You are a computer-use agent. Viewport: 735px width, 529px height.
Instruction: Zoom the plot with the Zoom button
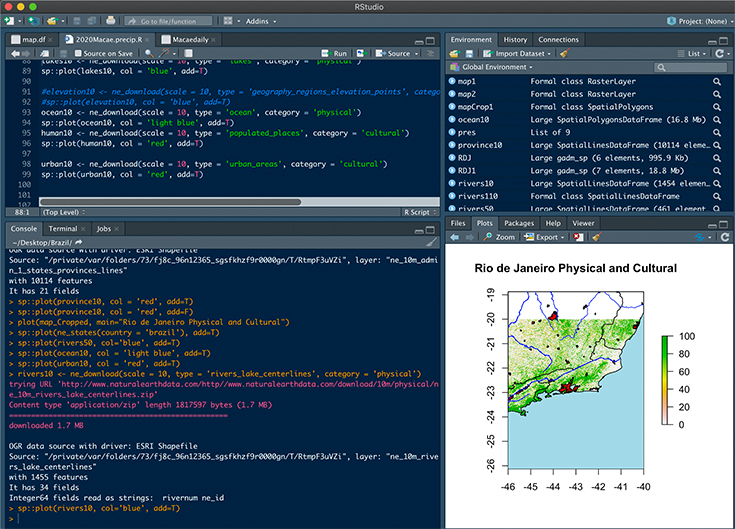coord(501,238)
